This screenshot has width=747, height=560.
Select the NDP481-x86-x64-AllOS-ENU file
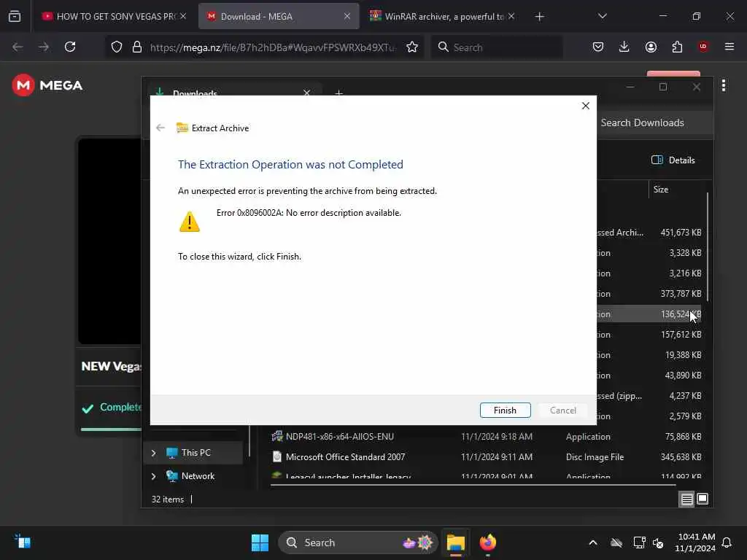[x=340, y=437]
